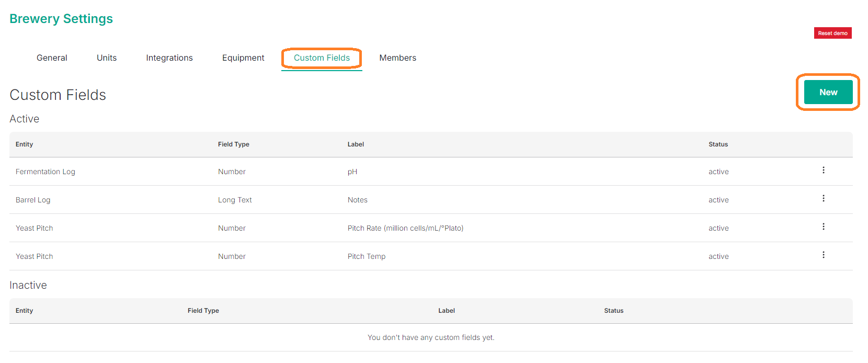Open the Pitch Temp row options menu
The width and height of the screenshot is (868, 363).
[823, 255]
